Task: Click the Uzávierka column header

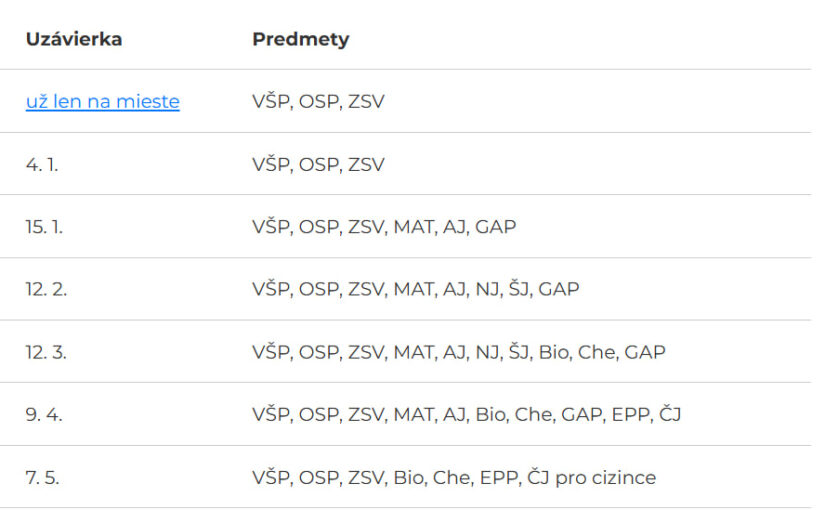Action: coord(74,40)
